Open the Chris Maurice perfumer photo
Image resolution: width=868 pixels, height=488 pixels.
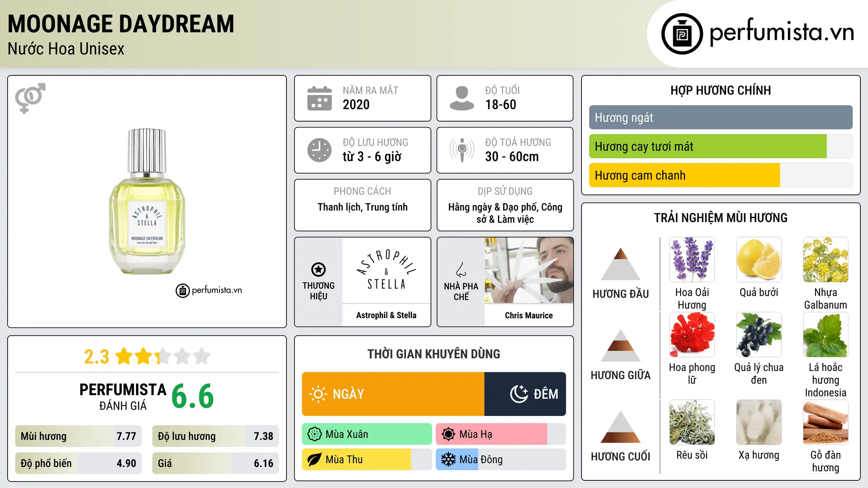pyautogui.click(x=529, y=270)
